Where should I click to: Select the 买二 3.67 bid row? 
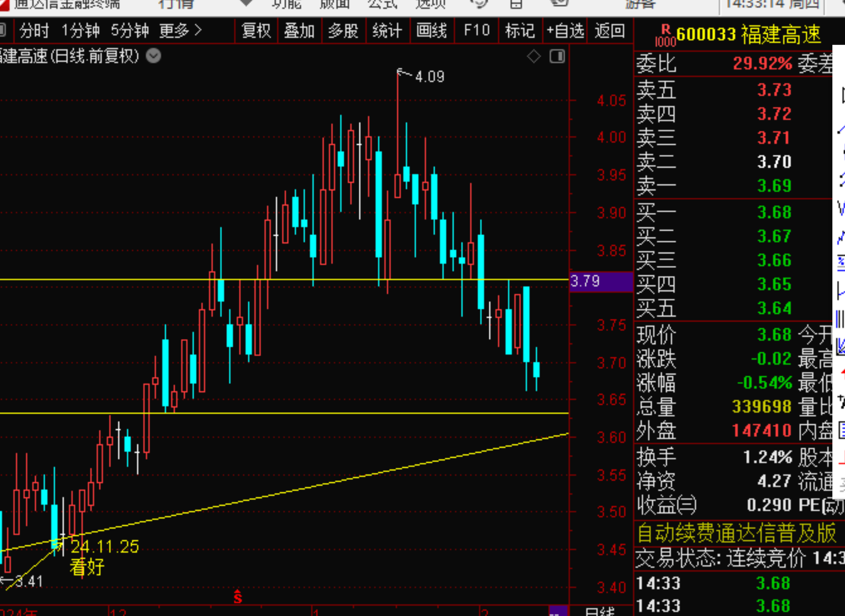733,236
